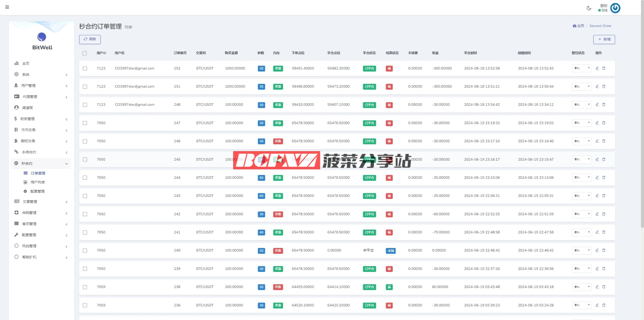This screenshot has height=320, width=644.
Task: Click edit pencil for order 240
Action: [597, 250]
